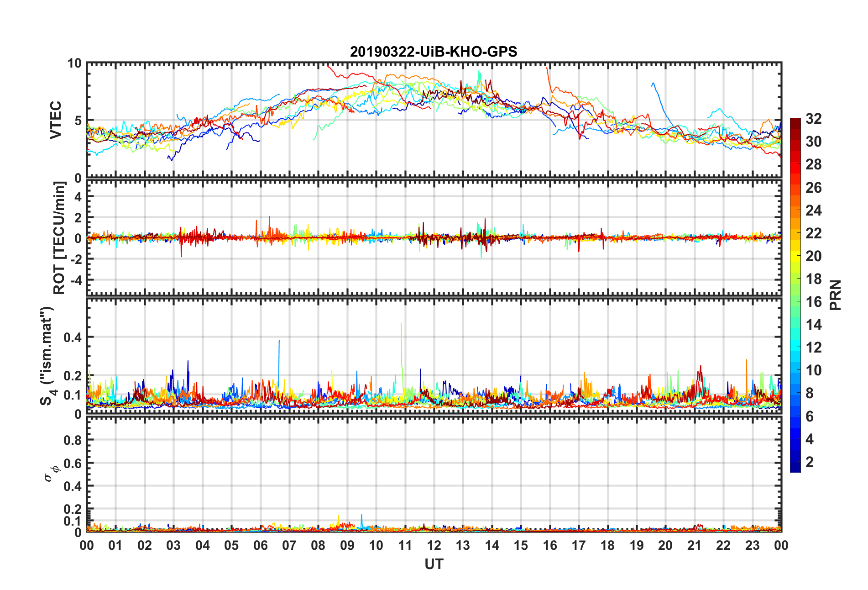
Task: Click the PRN colorbar label
Action: pyautogui.click(x=835, y=295)
